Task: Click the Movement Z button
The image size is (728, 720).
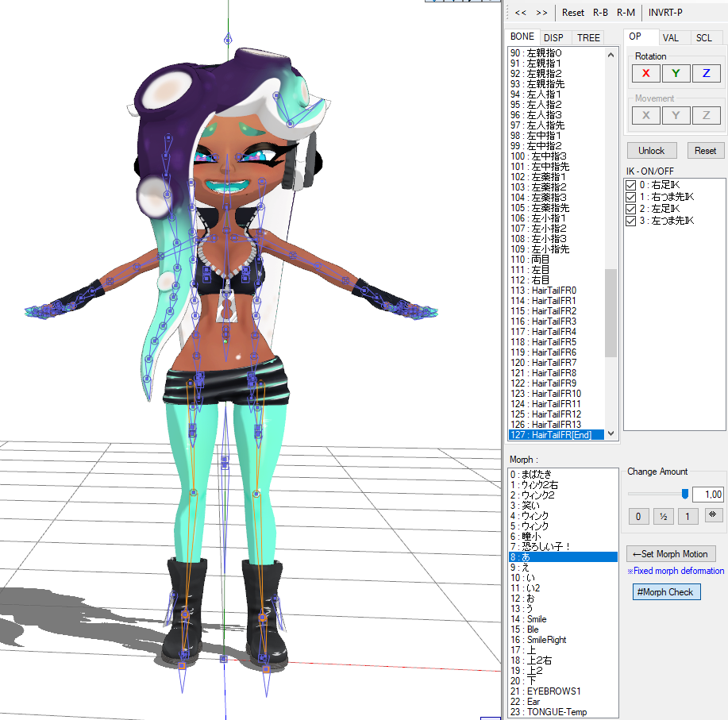Action: (x=707, y=115)
